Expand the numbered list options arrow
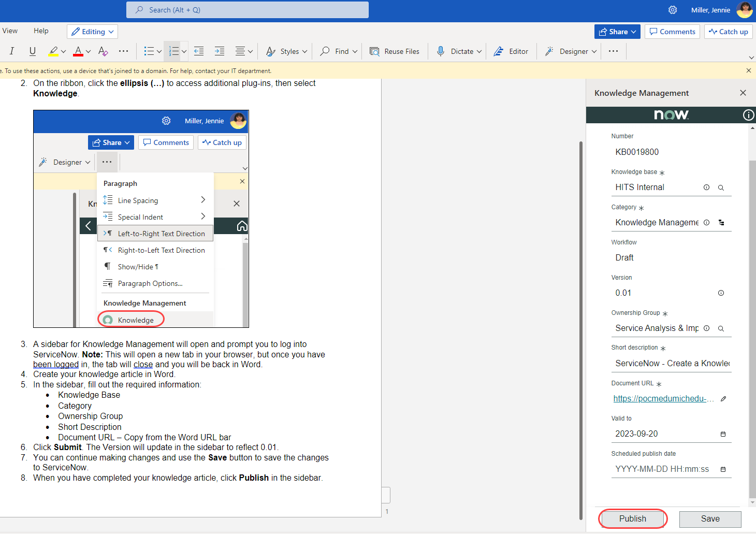756x534 pixels. click(x=184, y=51)
